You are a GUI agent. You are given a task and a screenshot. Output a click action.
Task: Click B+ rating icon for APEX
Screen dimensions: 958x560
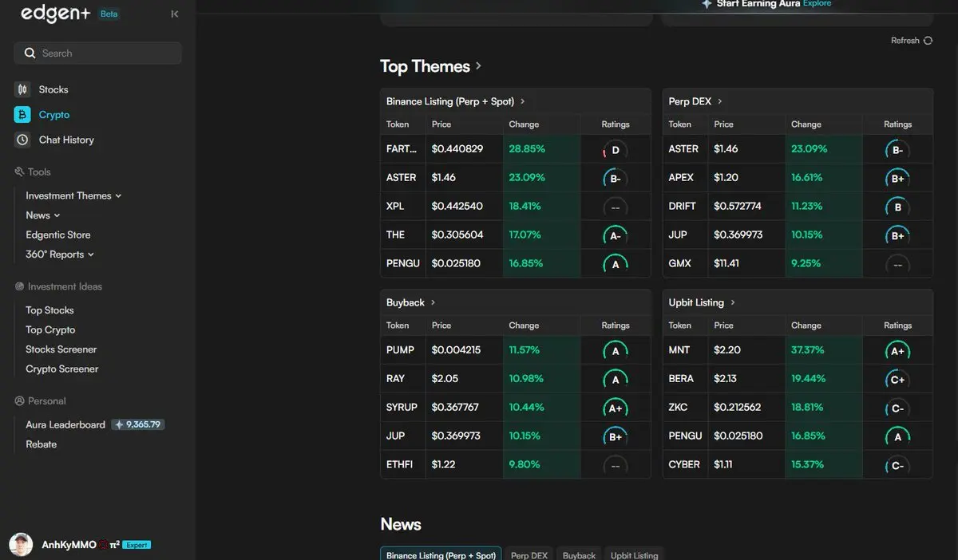[x=897, y=179]
